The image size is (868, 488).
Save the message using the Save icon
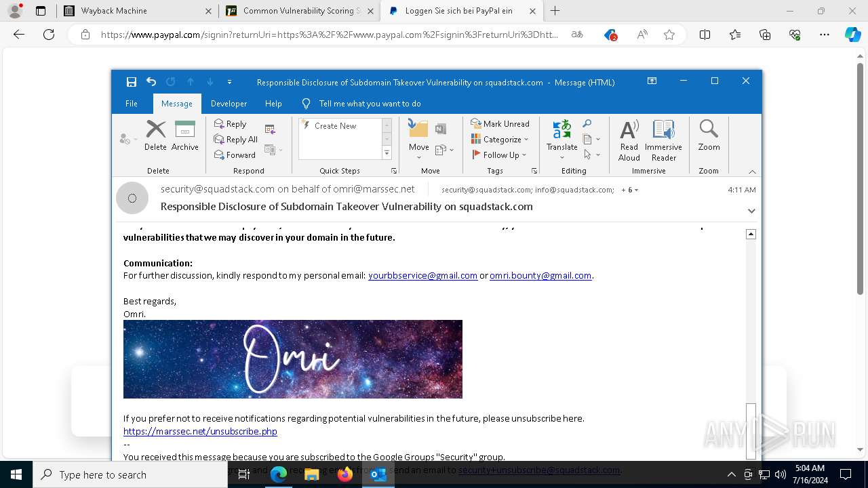(132, 82)
